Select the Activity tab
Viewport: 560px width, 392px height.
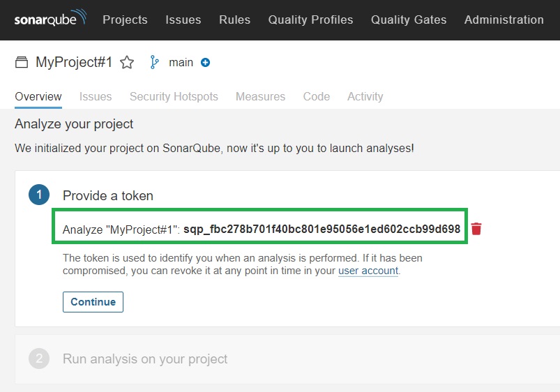(365, 96)
